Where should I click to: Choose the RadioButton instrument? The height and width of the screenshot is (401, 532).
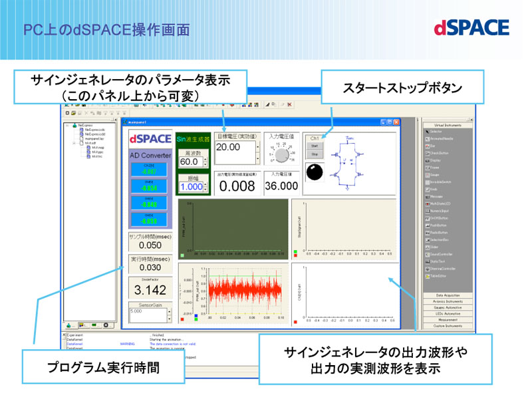click(x=437, y=233)
